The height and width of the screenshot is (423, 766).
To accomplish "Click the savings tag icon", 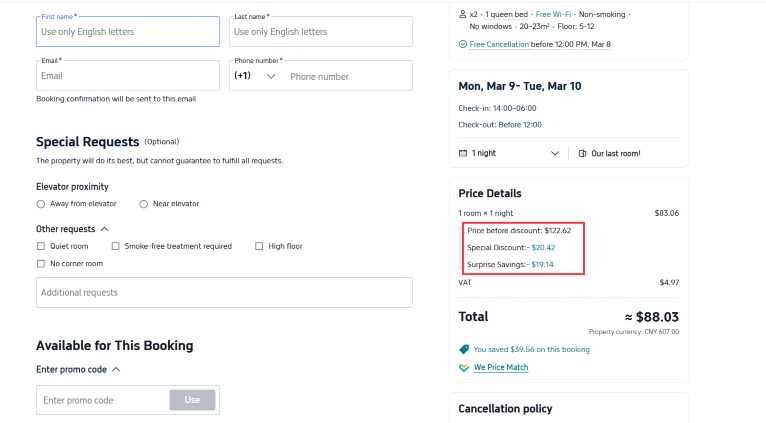I will (464, 349).
